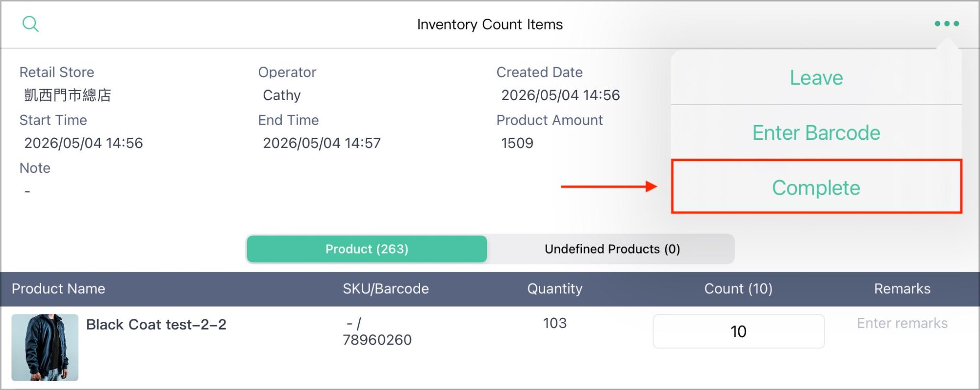The image size is (980, 390).
Task: Tap the three-dot more options icon
Action: 947,24
